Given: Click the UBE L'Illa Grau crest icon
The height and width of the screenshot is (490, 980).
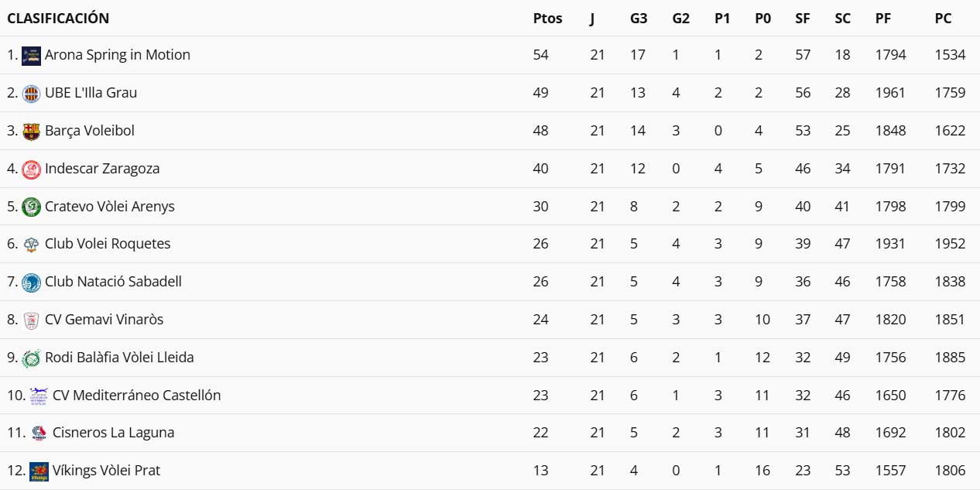Looking at the screenshot, I should coord(31,94).
